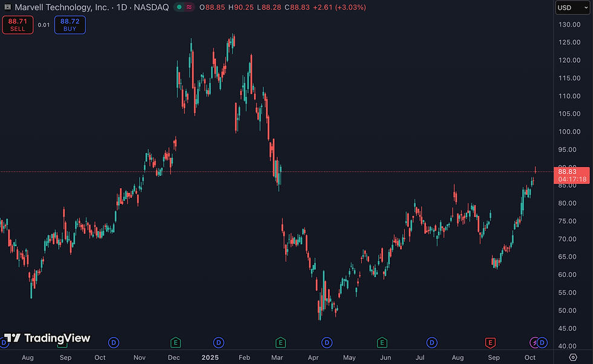Click the O88.85 open value
Screen dimensions: 593x364
point(212,7)
